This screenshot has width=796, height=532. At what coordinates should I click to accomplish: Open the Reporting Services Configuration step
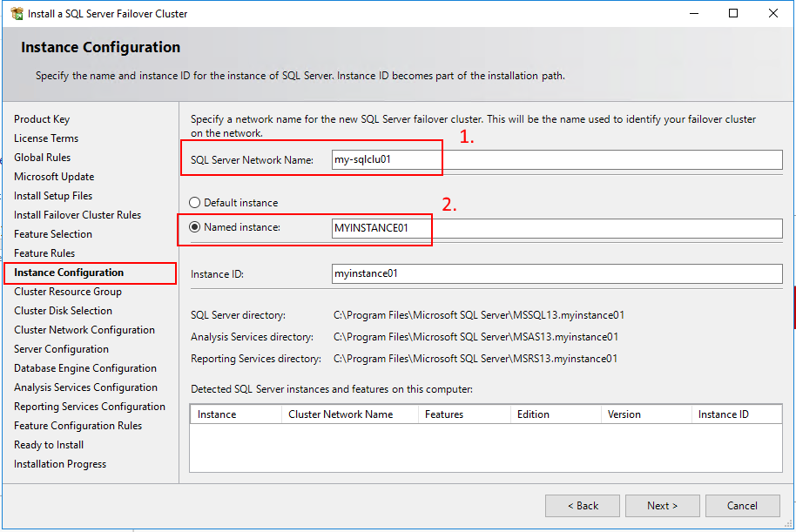[x=90, y=407]
